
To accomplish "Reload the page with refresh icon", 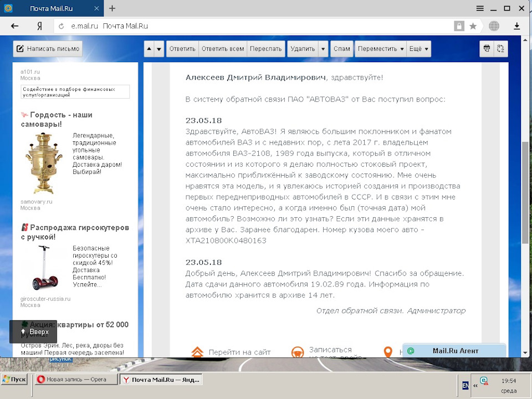I will (62, 26).
